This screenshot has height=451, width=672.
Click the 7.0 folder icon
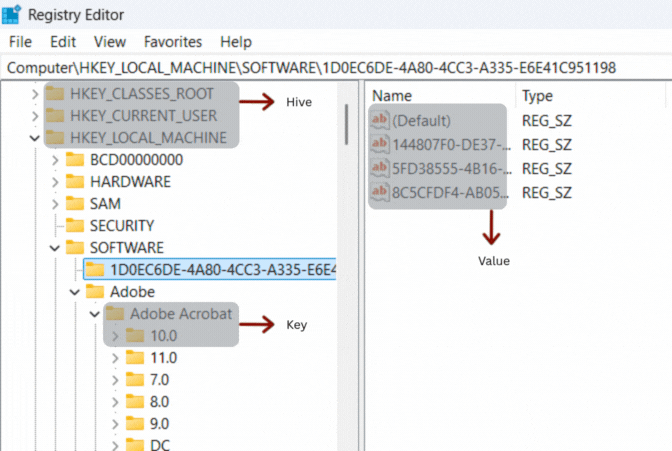135,379
